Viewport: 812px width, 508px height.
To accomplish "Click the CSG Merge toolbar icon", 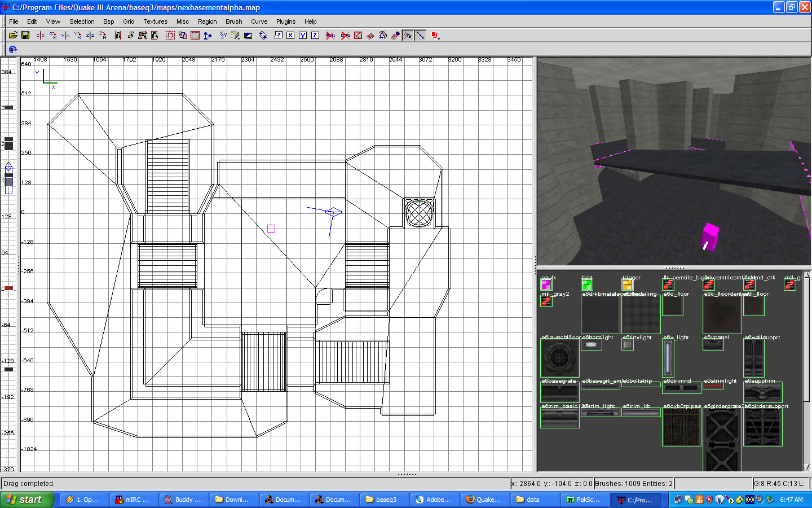I will coord(183,35).
